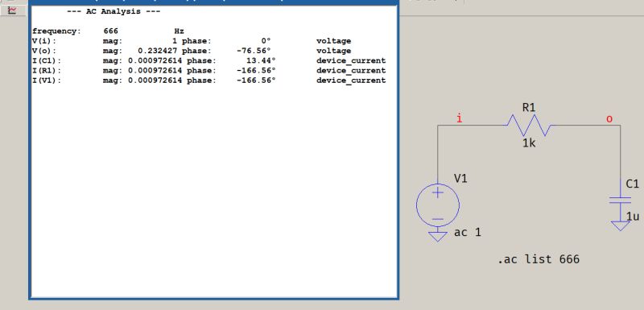Select resistor R1 symbol in schematic

[529, 126]
